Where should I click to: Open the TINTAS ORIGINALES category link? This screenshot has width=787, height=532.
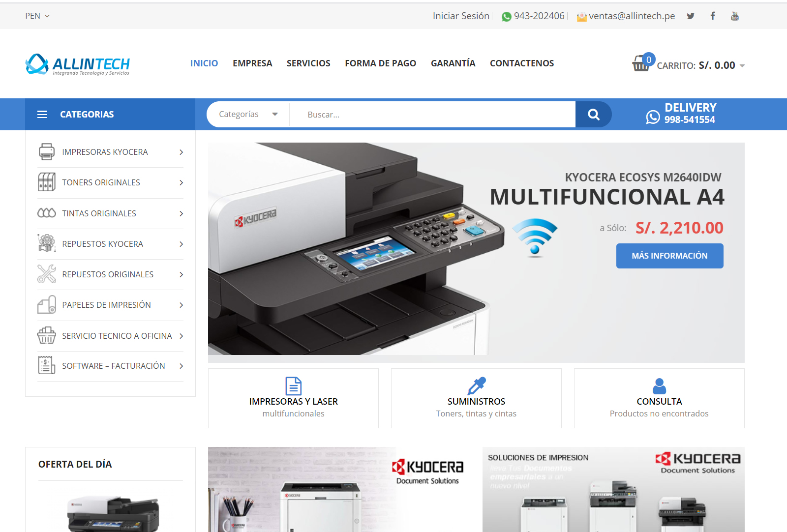[99, 213]
